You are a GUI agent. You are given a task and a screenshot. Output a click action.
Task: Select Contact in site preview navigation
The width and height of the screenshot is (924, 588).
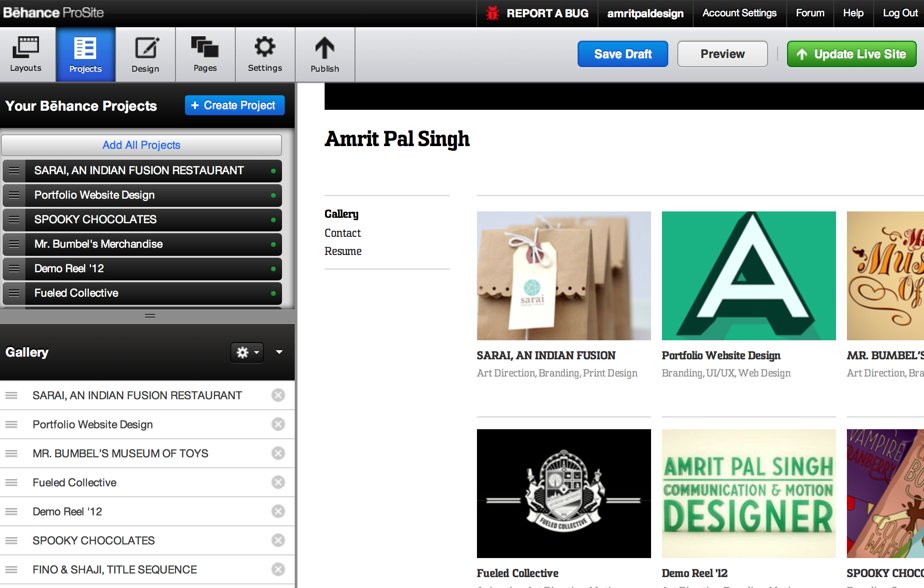point(343,233)
